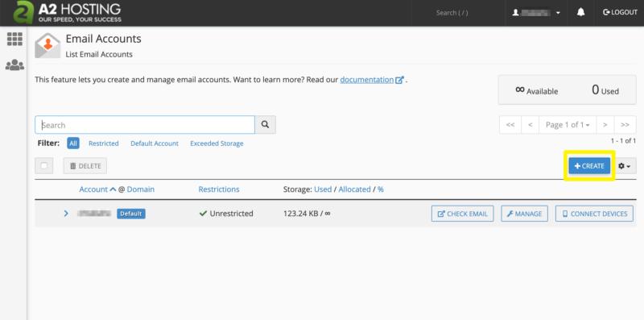Click the Default badge on account

pos(131,214)
